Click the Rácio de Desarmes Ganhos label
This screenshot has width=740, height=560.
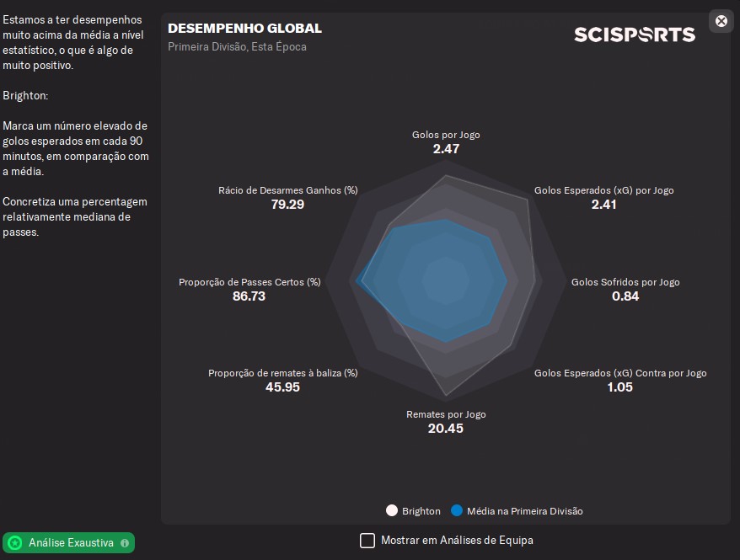click(x=287, y=190)
